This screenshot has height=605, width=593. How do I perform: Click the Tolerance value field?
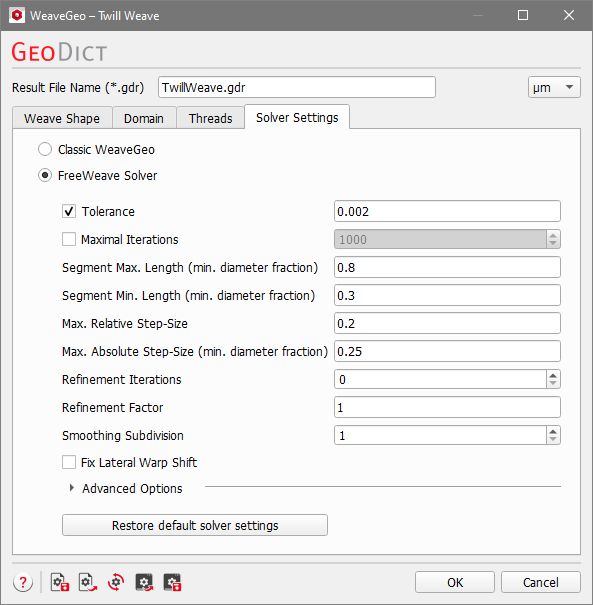pos(447,211)
